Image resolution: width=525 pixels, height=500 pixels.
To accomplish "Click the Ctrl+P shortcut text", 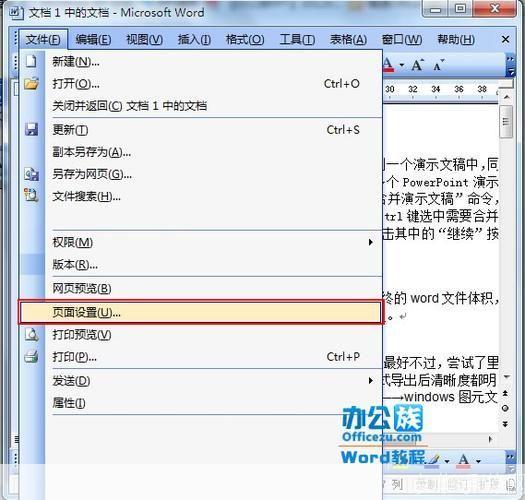I will tap(343, 357).
